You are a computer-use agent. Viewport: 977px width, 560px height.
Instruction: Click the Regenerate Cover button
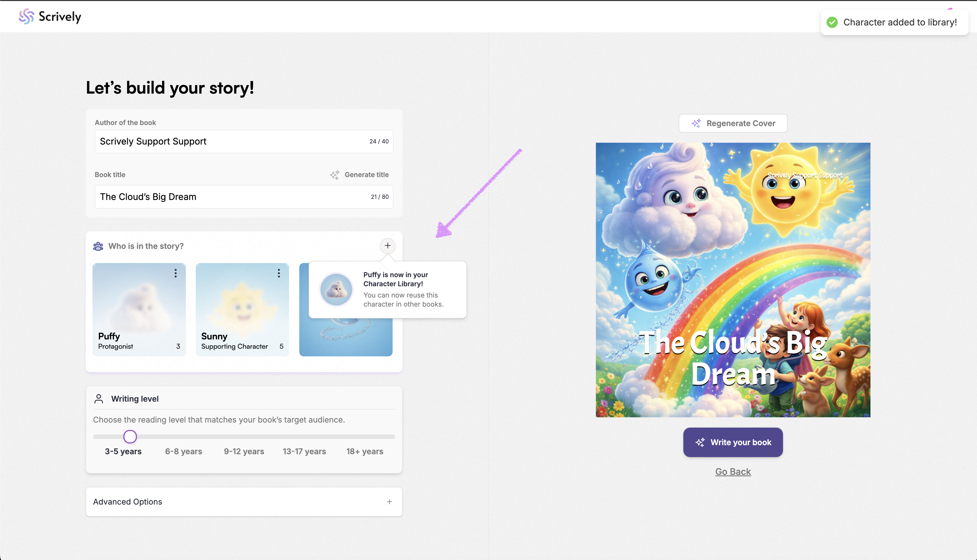click(733, 124)
